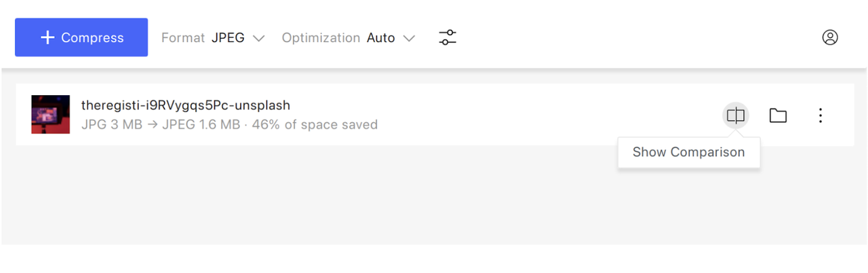Screen dimensions: 868x273
Task: Open the user account profile icon
Action: (x=830, y=37)
